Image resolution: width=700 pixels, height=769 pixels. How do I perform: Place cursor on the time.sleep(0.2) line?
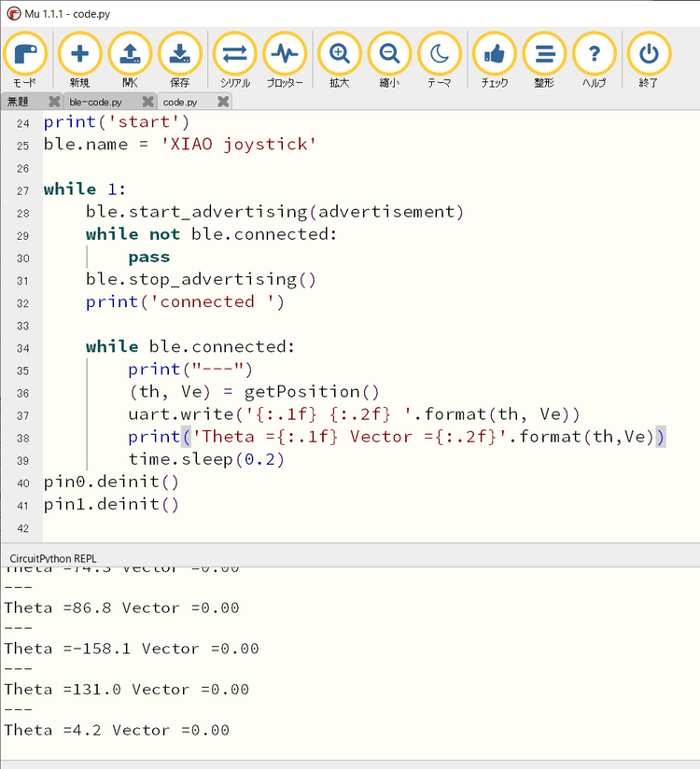[205, 459]
